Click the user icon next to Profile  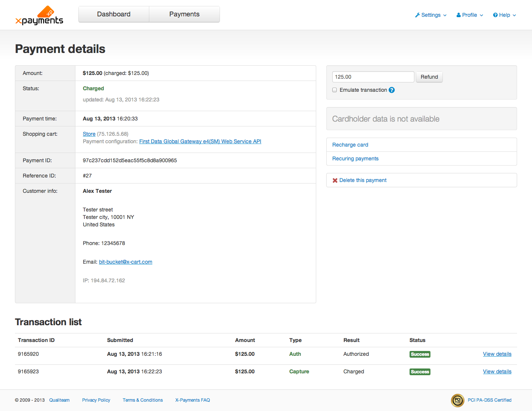(x=458, y=15)
